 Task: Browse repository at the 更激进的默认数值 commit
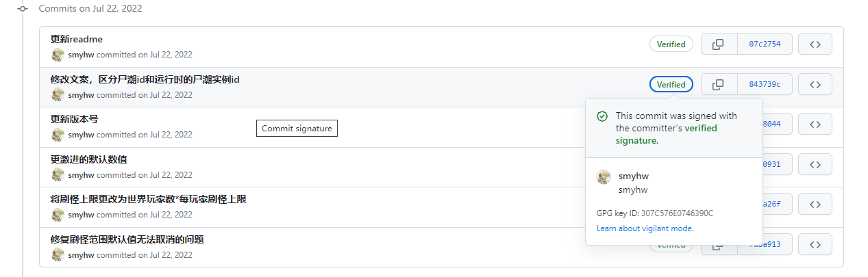tap(815, 164)
